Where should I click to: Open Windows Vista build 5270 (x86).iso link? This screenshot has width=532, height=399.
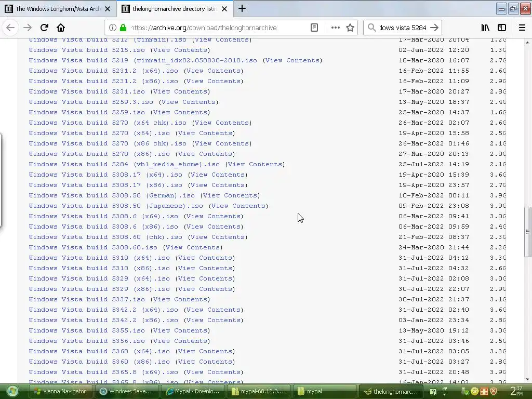coord(99,154)
